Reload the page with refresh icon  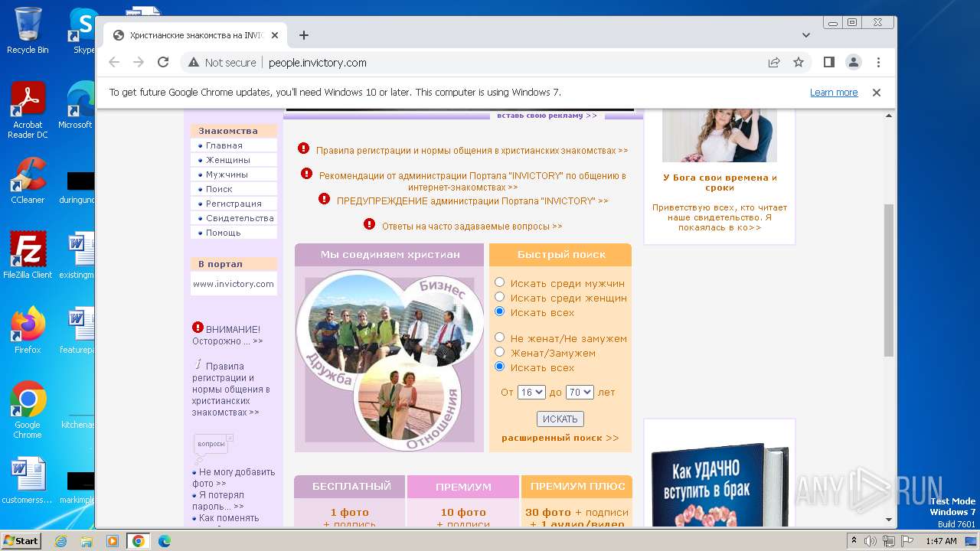pyautogui.click(x=163, y=63)
